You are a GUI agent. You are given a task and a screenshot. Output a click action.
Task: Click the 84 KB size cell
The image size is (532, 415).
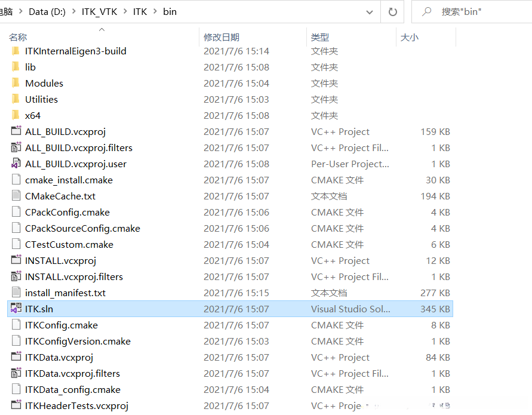tap(438, 357)
